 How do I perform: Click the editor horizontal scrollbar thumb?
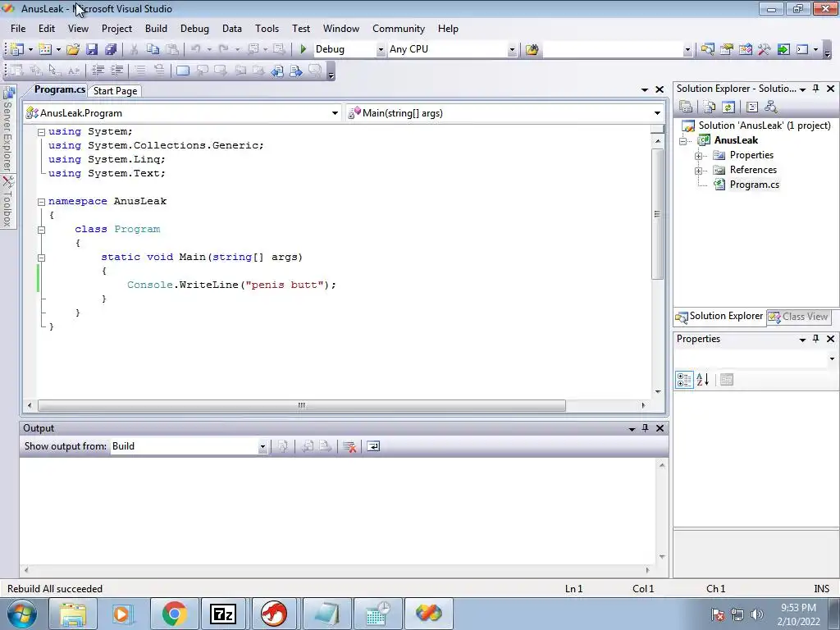302,405
